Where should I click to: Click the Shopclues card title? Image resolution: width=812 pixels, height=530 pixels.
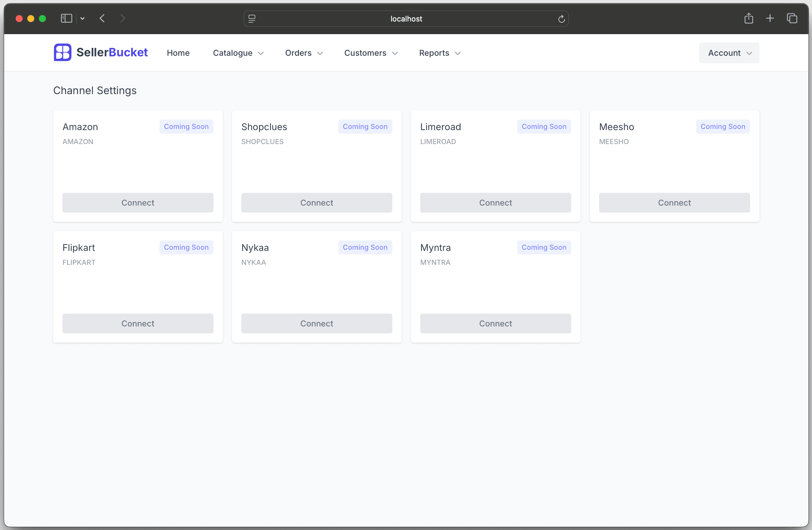(264, 127)
